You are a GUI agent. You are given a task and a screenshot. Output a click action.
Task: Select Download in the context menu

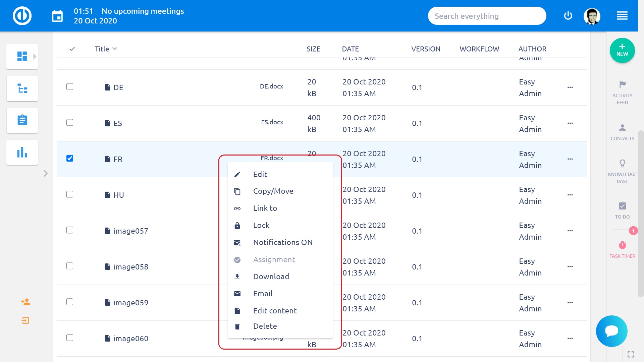271,277
